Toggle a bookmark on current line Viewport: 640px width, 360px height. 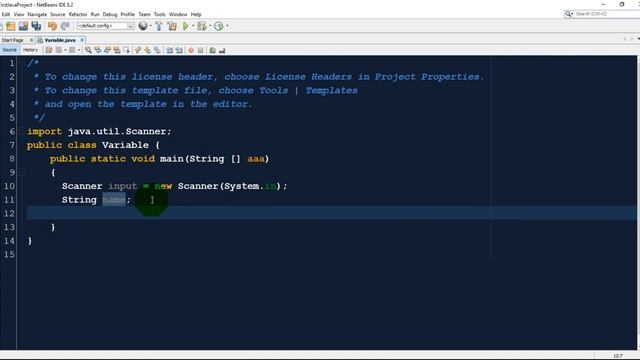click(157, 50)
